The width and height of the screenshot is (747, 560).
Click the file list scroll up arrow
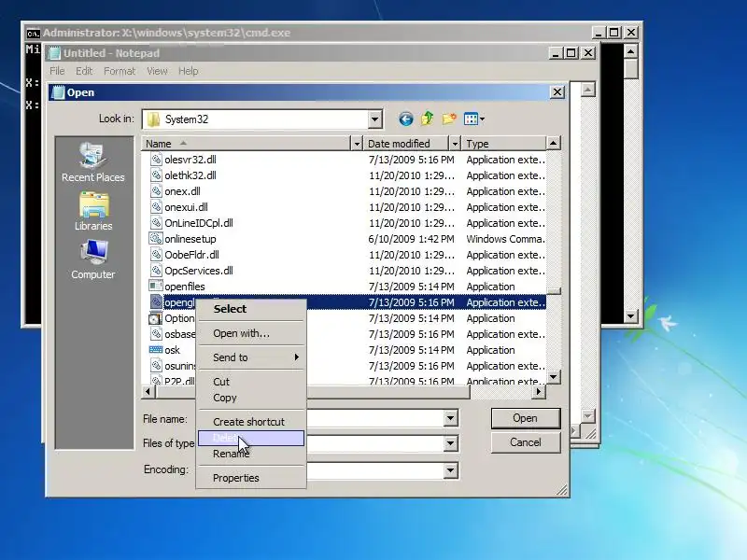(x=553, y=143)
